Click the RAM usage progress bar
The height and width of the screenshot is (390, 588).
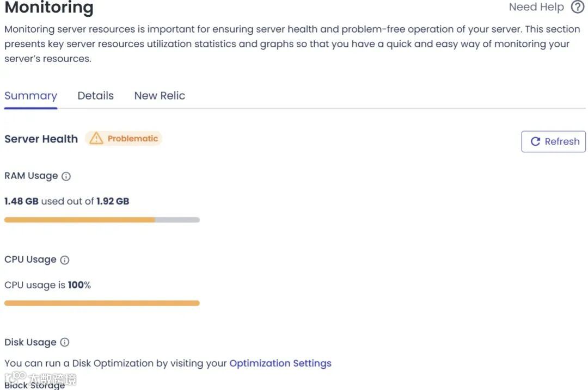[x=102, y=220]
